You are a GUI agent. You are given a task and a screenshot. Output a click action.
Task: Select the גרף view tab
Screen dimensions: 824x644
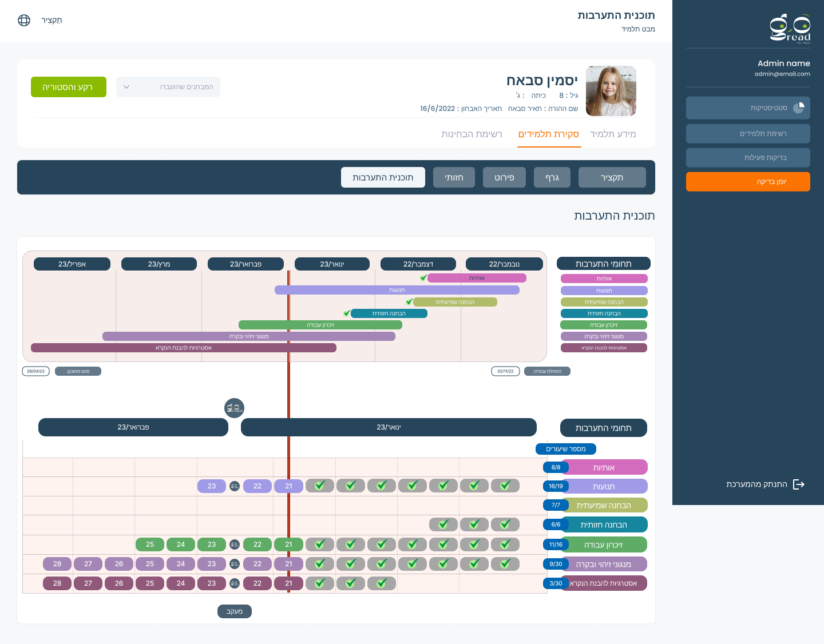point(552,177)
